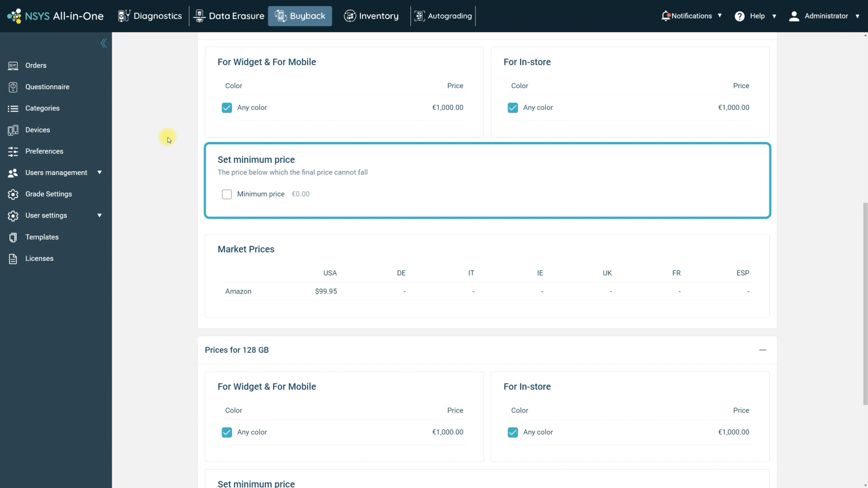Click the Diagnostics icon in top bar
This screenshot has height=488, width=868.
click(x=124, y=16)
